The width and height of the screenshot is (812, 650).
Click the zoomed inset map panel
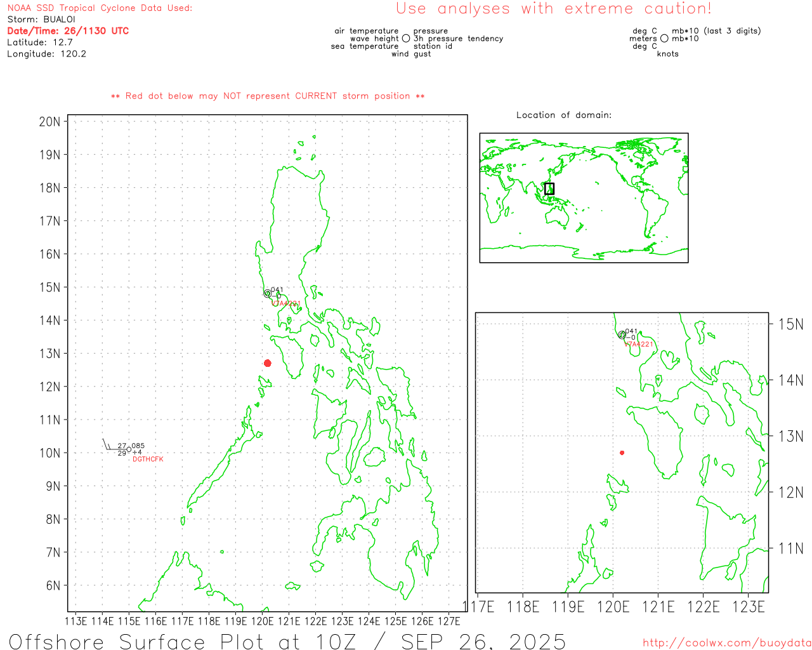click(622, 453)
